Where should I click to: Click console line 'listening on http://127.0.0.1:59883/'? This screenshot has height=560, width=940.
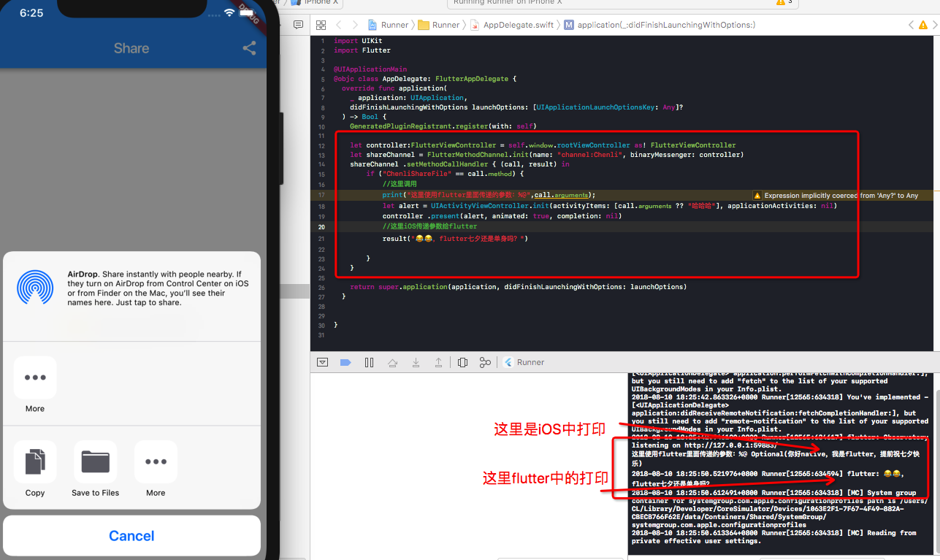coord(704,445)
